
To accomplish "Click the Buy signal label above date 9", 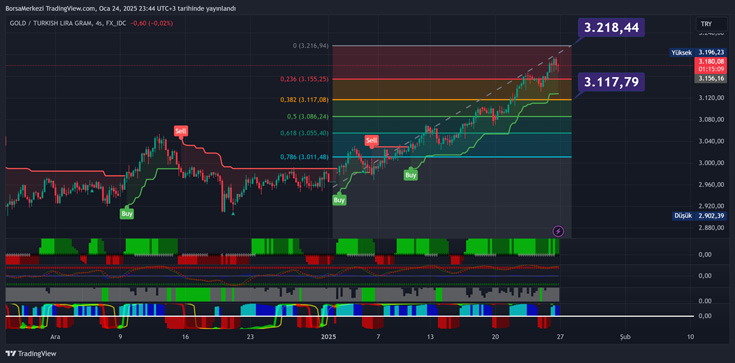I will click(x=127, y=213).
